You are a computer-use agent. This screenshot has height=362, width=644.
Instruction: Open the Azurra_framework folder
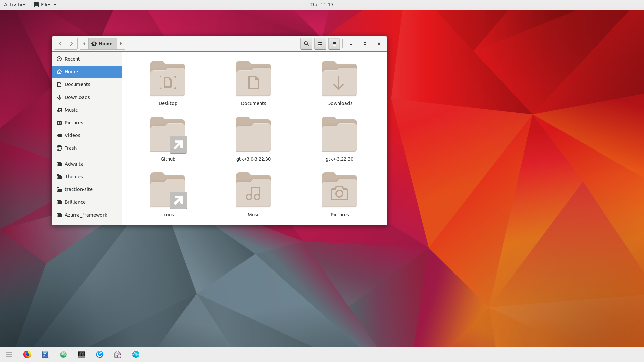coord(86,215)
